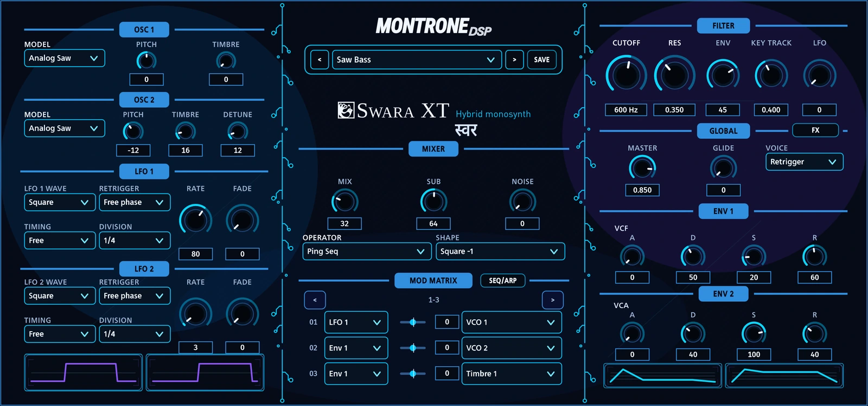Open the Saw Bass preset dropdown
The image size is (868, 406).
click(x=416, y=60)
